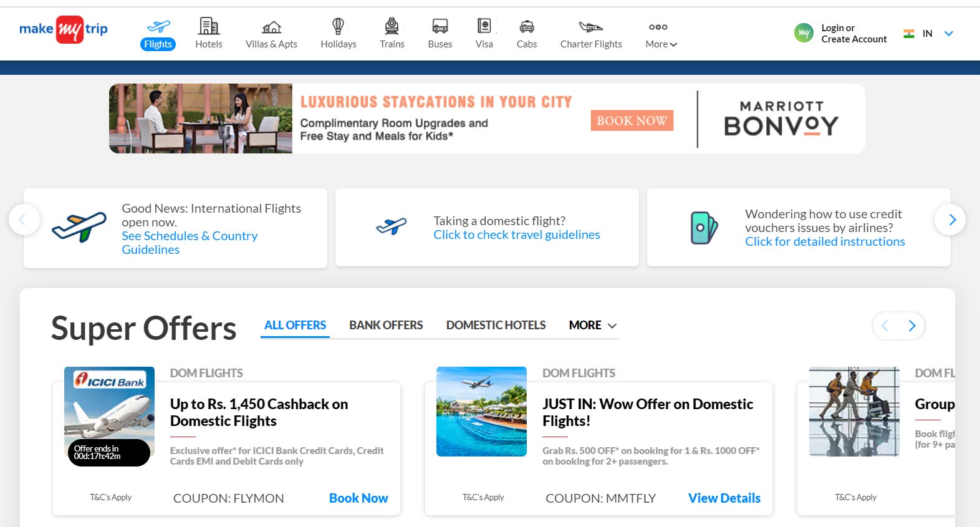This screenshot has width=980, height=527.
Task: Open the Villas & Apts house icon
Action: click(271, 27)
